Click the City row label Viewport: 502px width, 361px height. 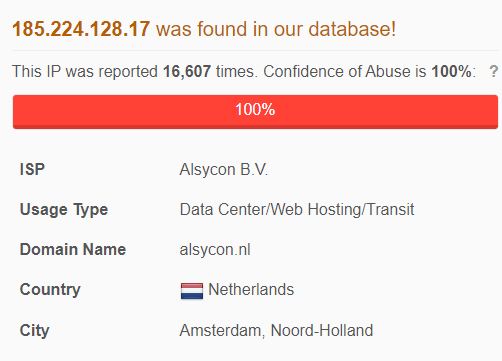34,331
